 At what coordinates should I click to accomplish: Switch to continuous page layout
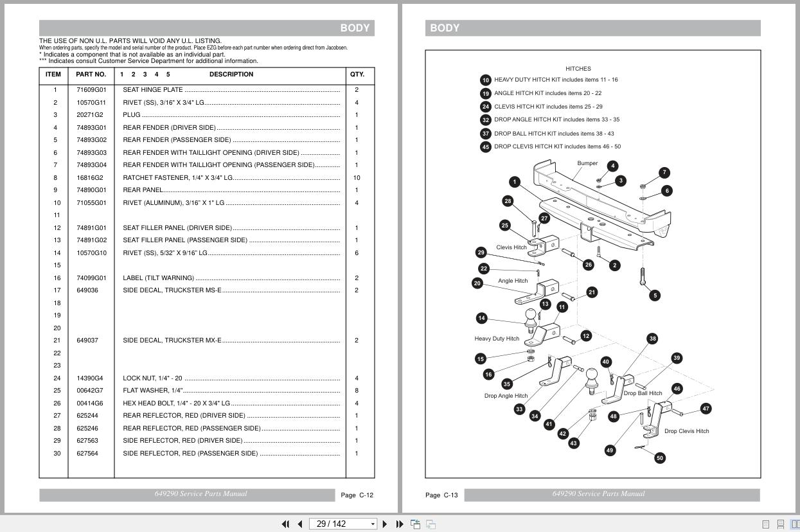[x=781, y=524]
